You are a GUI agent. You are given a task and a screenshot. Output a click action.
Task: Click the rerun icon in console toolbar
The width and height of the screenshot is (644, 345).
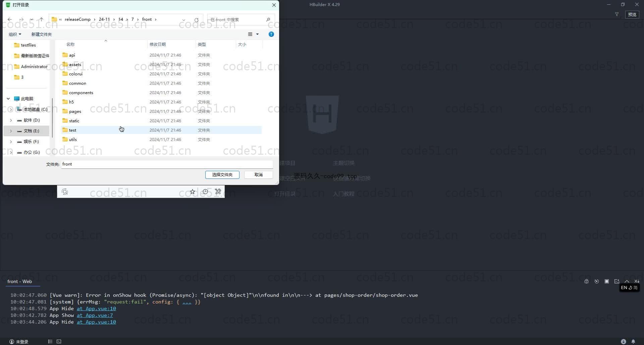[596, 281]
